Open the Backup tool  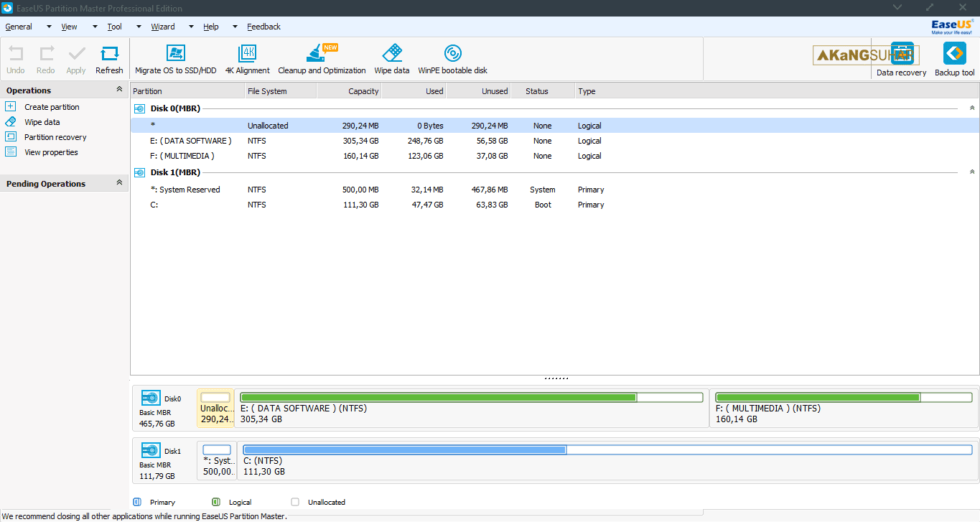pyautogui.click(x=954, y=58)
